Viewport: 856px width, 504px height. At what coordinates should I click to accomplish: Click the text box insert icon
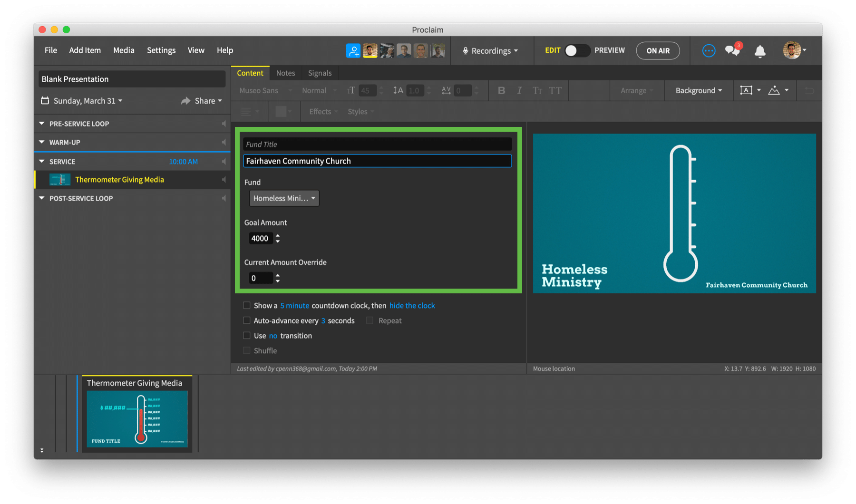tap(746, 90)
